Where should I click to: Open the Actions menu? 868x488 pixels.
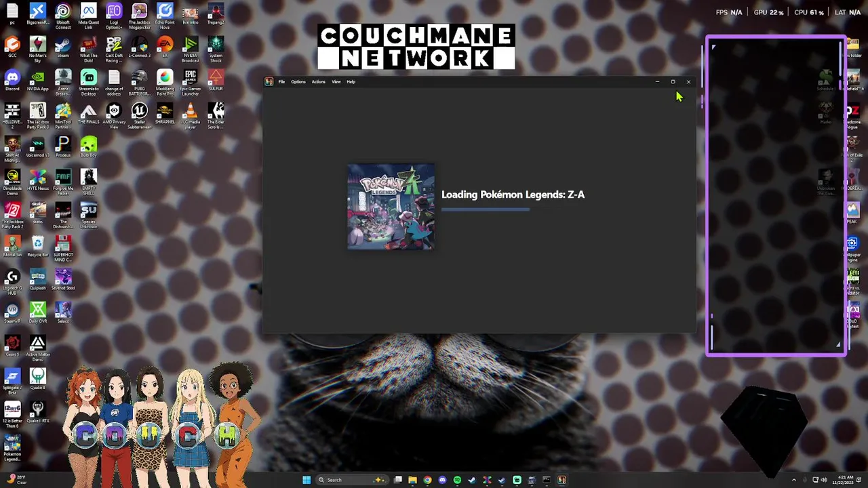(x=318, y=82)
